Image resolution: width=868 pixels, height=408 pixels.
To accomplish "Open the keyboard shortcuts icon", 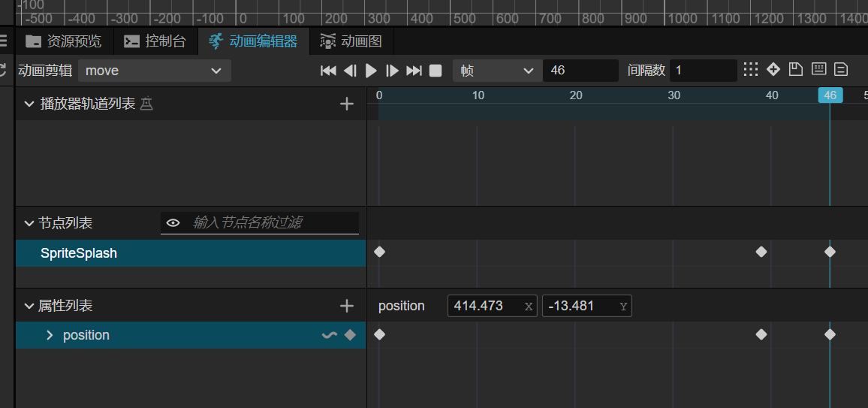I will 818,69.
